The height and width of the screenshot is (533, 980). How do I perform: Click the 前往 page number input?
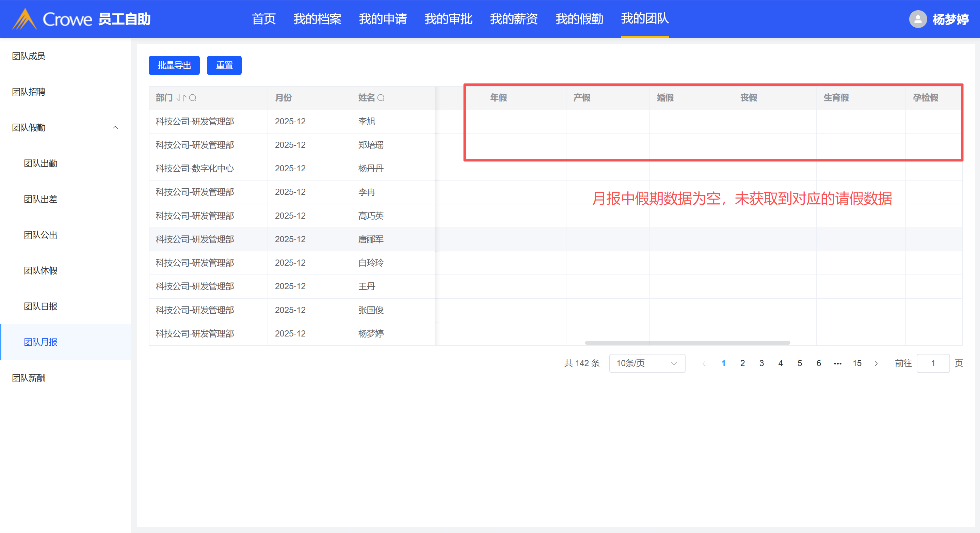click(933, 364)
